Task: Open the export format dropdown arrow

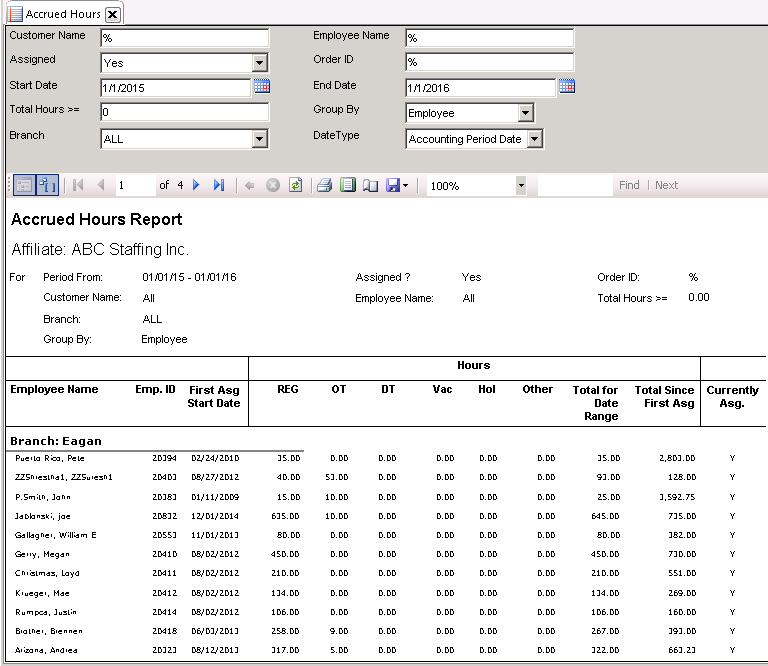Action: point(406,186)
